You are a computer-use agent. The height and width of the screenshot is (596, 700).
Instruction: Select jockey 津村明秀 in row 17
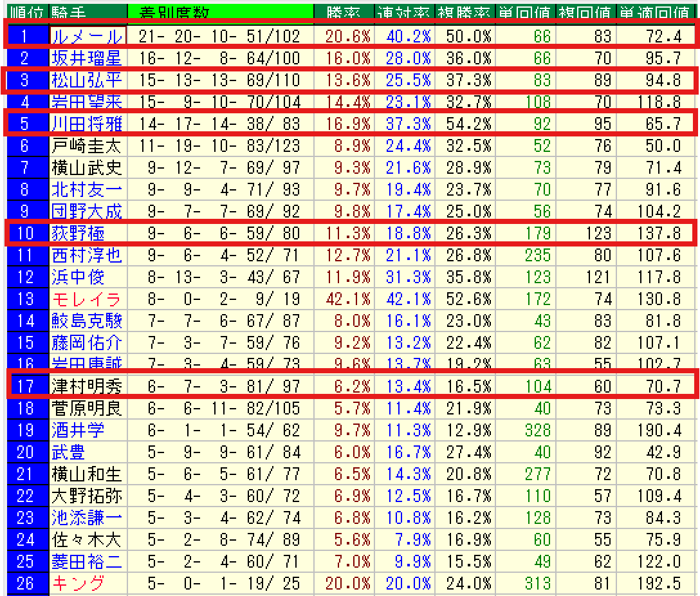tap(86, 386)
